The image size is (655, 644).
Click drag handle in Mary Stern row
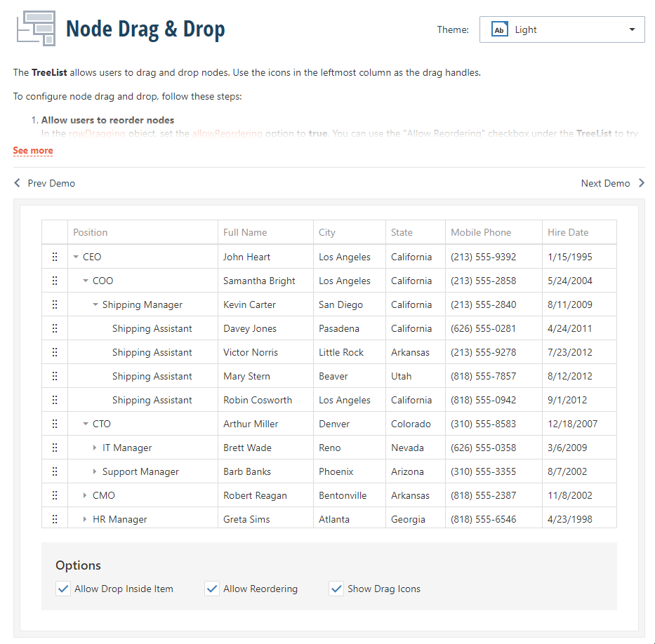coord(55,375)
